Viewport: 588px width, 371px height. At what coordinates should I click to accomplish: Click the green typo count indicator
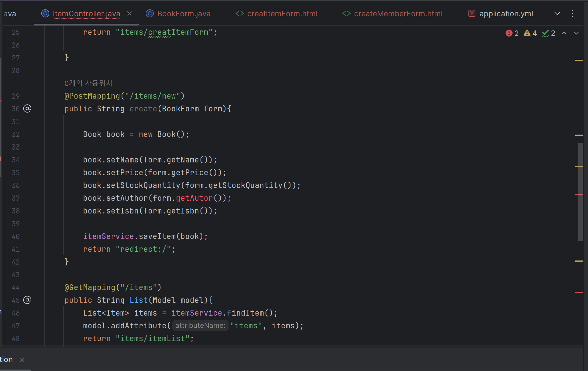point(549,33)
